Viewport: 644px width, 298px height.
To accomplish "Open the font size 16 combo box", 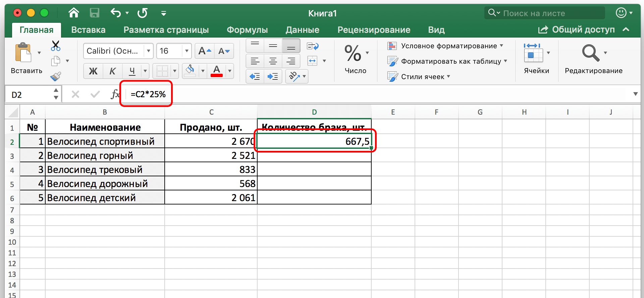I will tap(174, 51).
